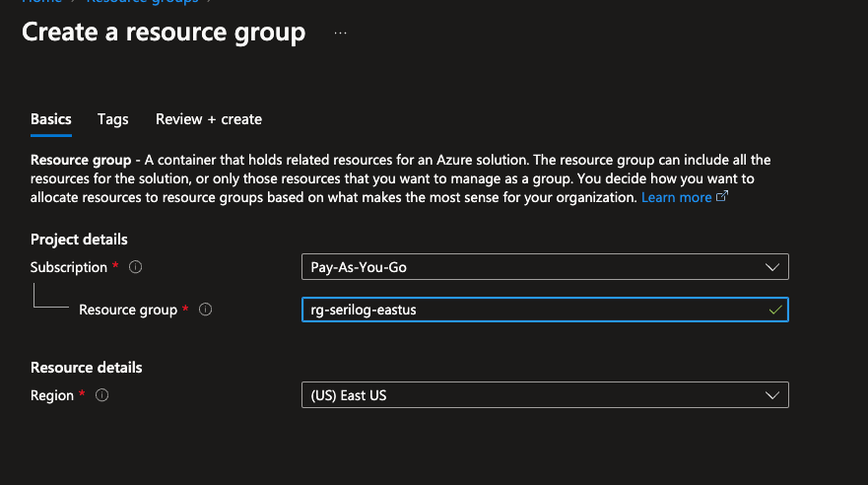The height and width of the screenshot is (485, 868).
Task: Click the ellipsis beside the page title
Action: click(341, 33)
